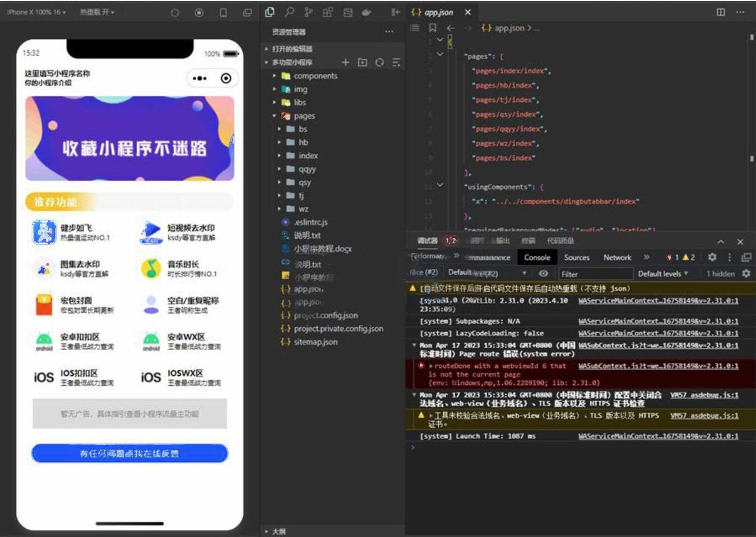756x537 pixels.
Task: Click the simulator refresh icon
Action: point(175,12)
